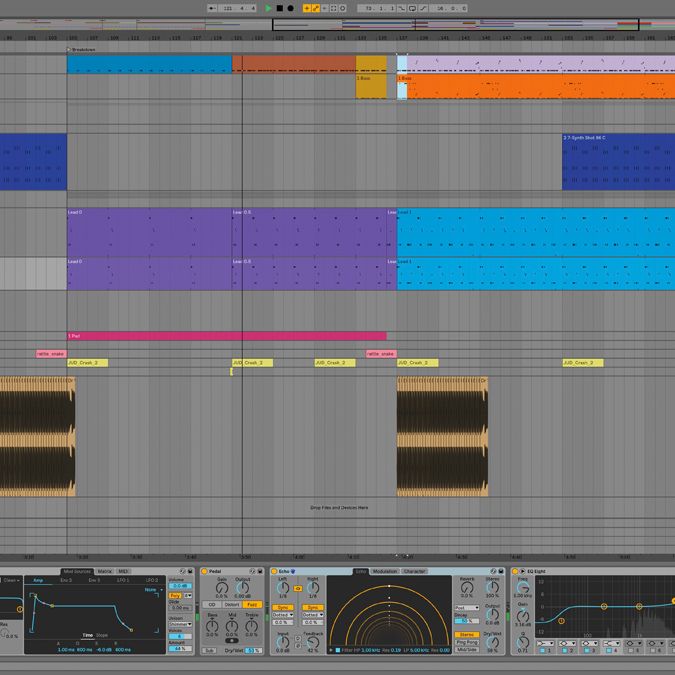This screenshot has width=675, height=675.
Task: Toggle the Echo device activator
Action: (x=274, y=571)
